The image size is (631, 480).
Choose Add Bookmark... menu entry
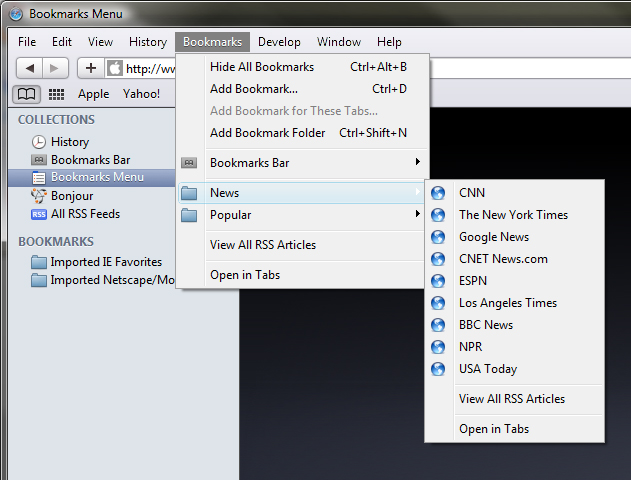coord(303,89)
